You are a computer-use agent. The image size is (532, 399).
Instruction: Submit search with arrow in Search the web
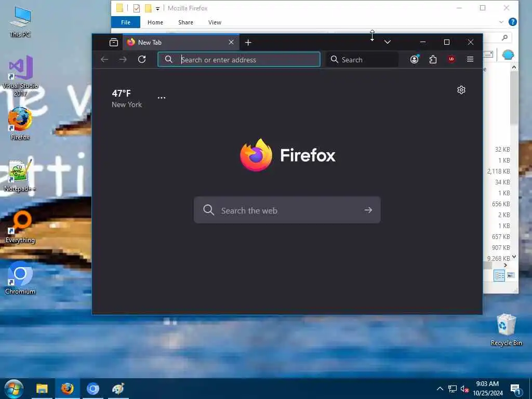pos(368,210)
